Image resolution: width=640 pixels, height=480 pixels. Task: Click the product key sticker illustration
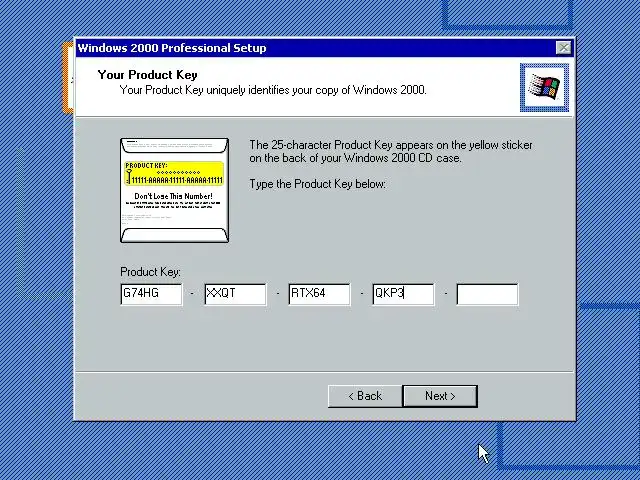click(x=174, y=190)
